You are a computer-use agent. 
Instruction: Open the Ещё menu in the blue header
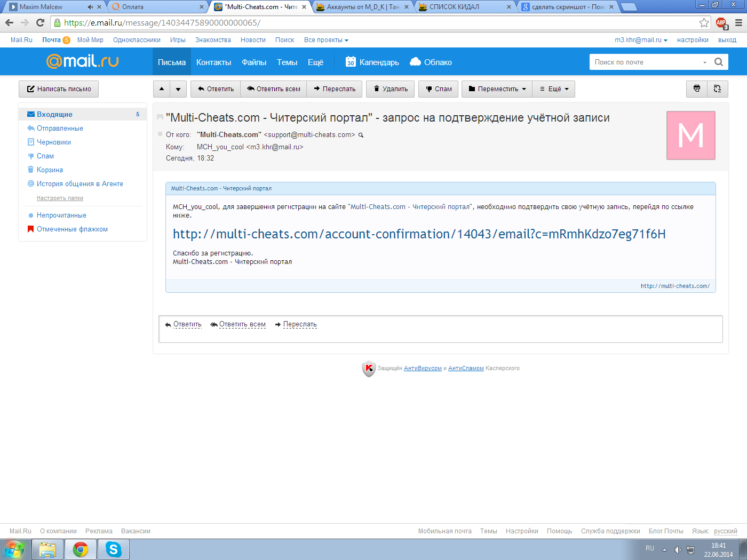[x=315, y=62]
